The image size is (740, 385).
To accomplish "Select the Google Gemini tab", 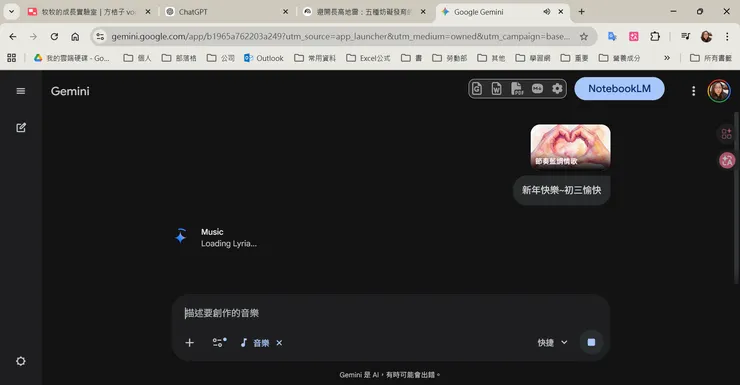I will click(491, 12).
